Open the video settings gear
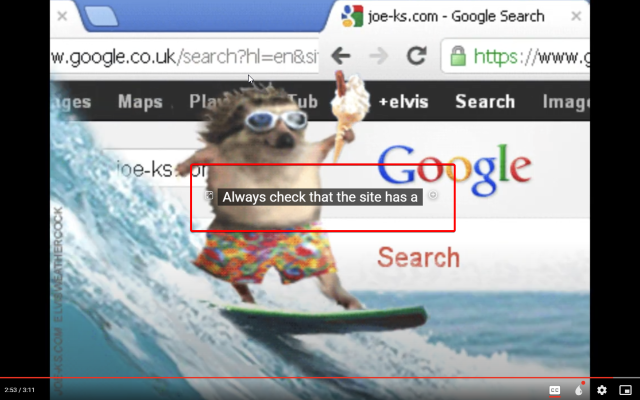The width and height of the screenshot is (640, 400). [x=602, y=390]
